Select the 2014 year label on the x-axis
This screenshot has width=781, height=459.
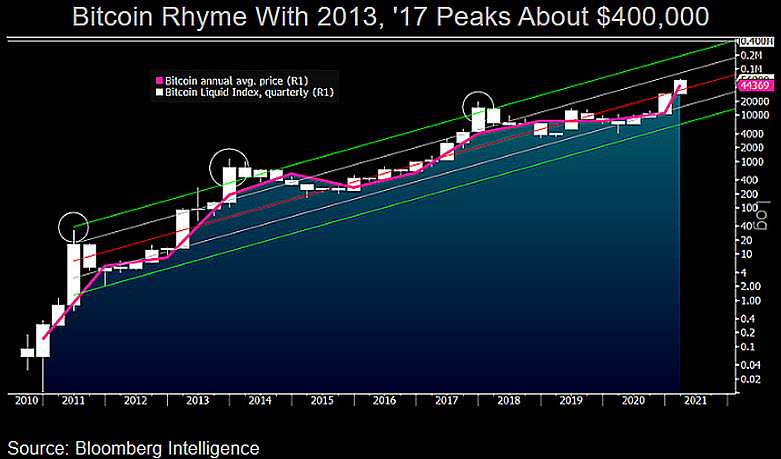tap(259, 400)
